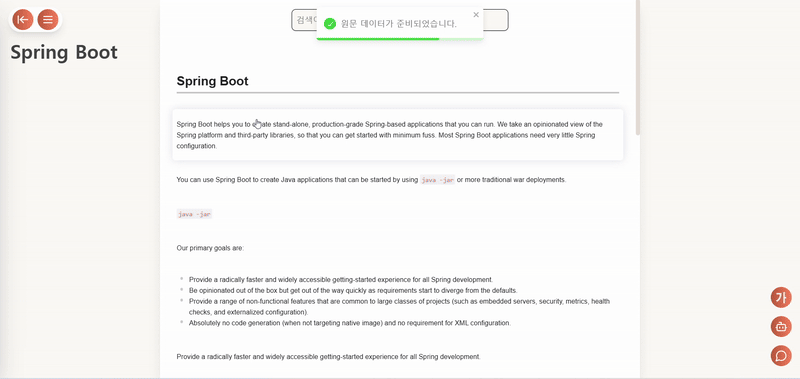
Task: Collapse the sidebar with the back-arrow icon
Action: click(22, 20)
